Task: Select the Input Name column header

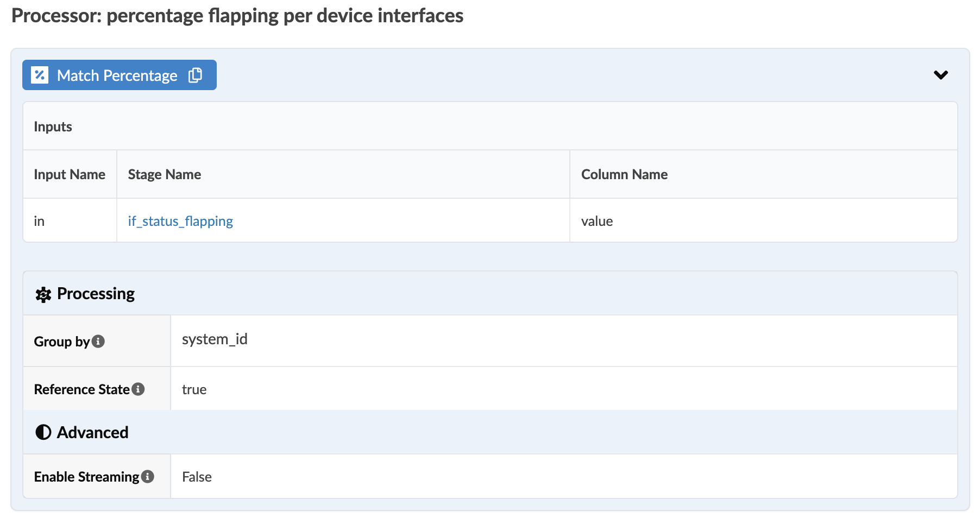Action: (x=70, y=174)
